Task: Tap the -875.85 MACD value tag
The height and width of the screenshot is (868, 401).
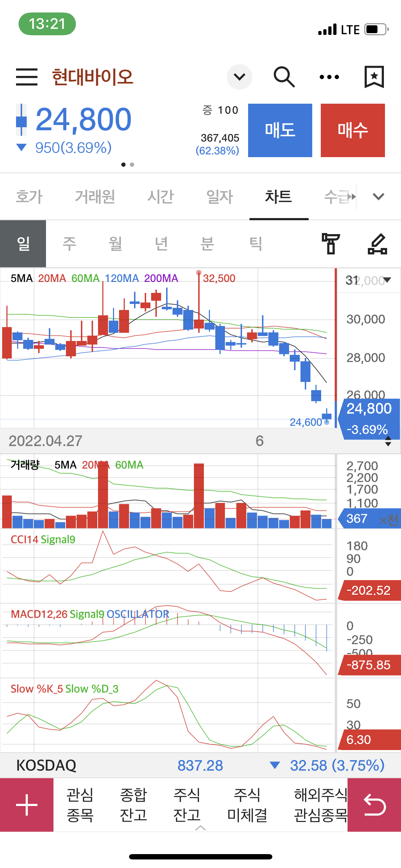Action: click(x=369, y=665)
